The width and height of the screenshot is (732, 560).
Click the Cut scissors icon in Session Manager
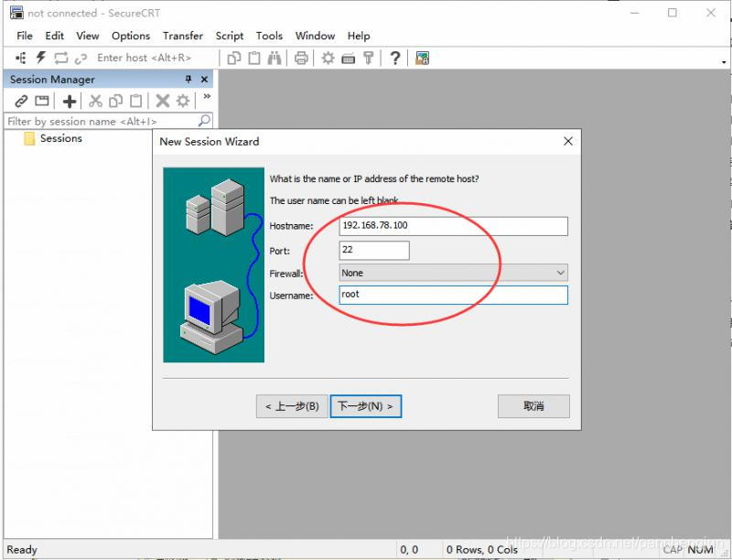coord(95,101)
